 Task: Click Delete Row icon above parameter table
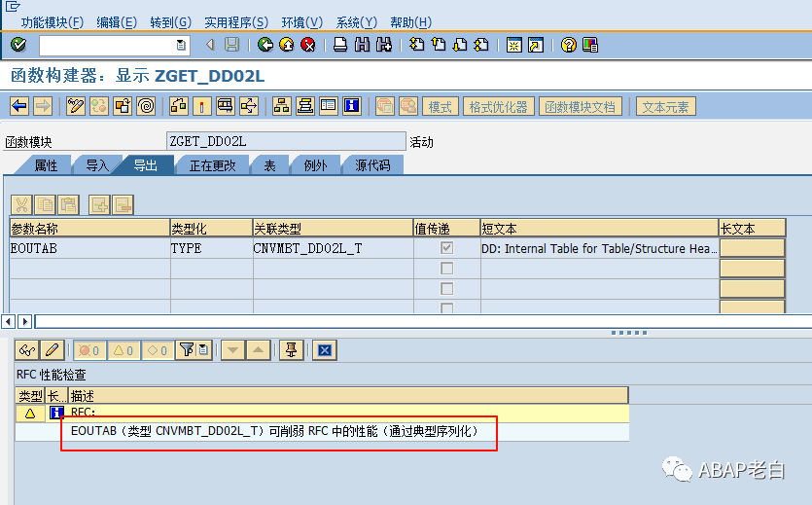(x=124, y=204)
